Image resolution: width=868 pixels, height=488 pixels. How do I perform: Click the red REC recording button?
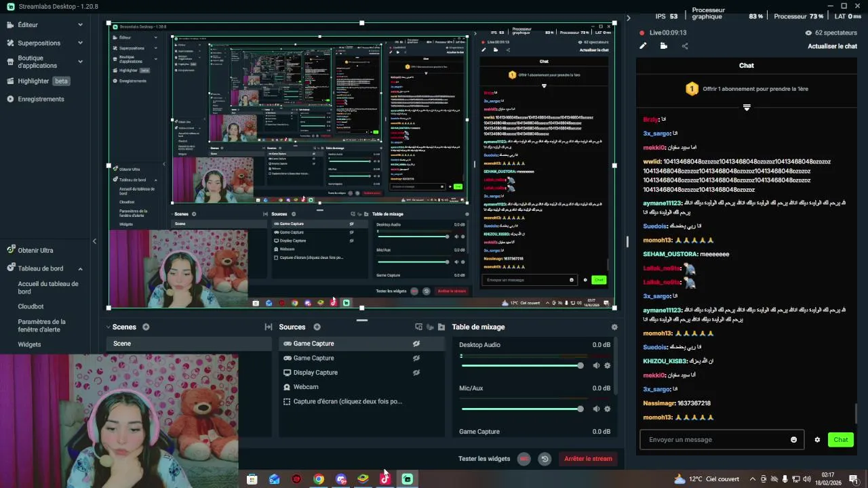(x=524, y=459)
